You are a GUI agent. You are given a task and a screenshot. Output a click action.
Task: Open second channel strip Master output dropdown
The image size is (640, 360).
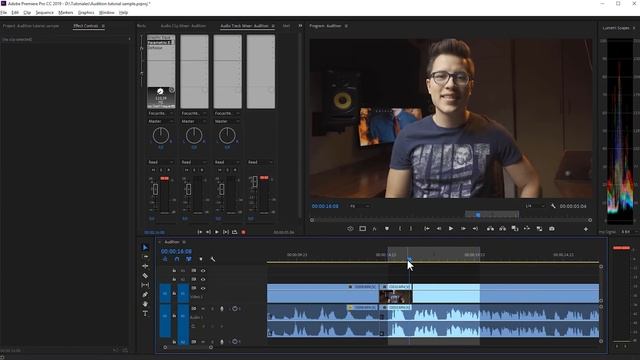point(194,121)
